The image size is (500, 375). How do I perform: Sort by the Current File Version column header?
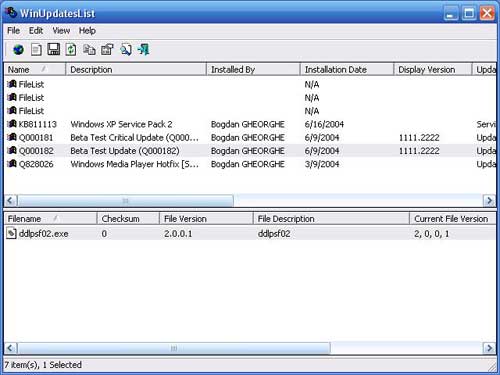click(453, 219)
